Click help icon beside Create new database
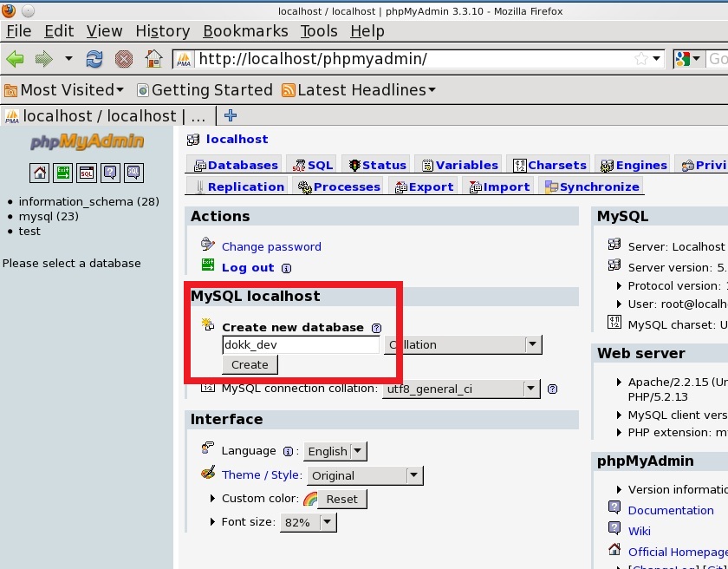The width and height of the screenshot is (728, 569). click(376, 328)
